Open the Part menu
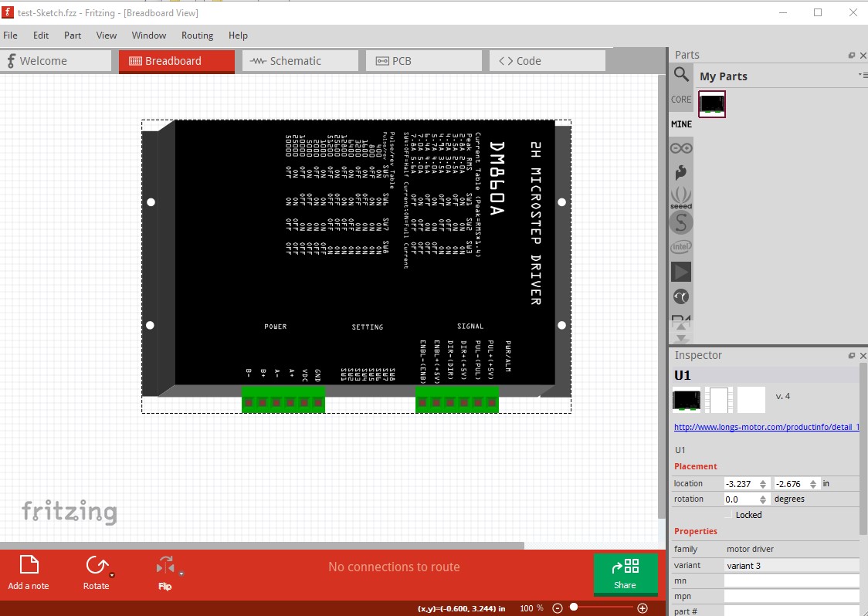Screen dimensions: 868x616 click(x=73, y=36)
